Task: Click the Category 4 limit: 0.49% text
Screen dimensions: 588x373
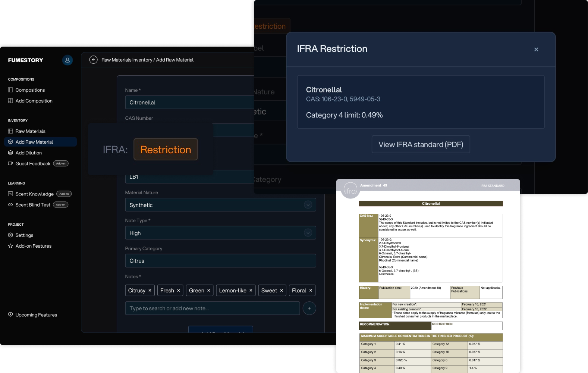Action: [x=345, y=115]
